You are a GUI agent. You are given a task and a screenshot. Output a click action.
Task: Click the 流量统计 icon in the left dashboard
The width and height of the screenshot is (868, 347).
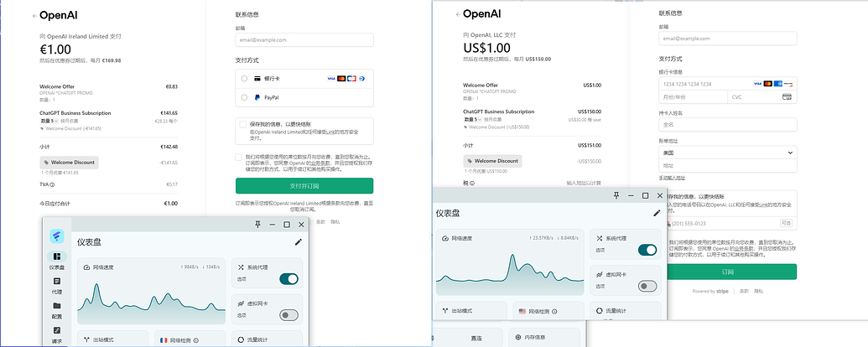(241, 339)
